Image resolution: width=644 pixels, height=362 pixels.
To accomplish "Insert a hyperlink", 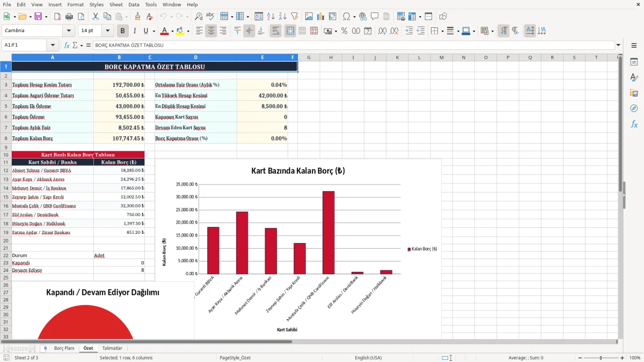I will 363,17.
